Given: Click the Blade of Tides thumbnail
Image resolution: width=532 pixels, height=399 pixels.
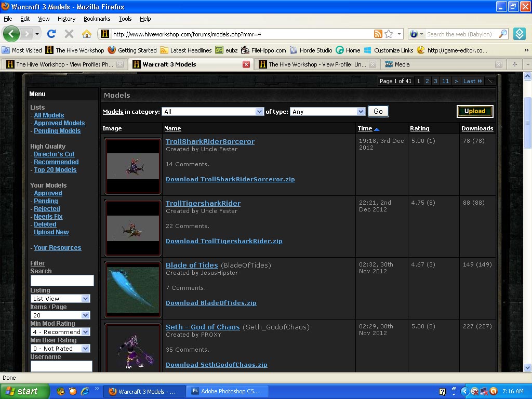Looking at the screenshot, I should [133, 290].
